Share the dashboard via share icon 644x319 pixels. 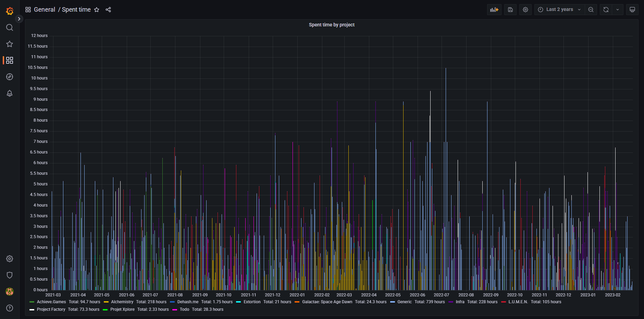(108, 10)
